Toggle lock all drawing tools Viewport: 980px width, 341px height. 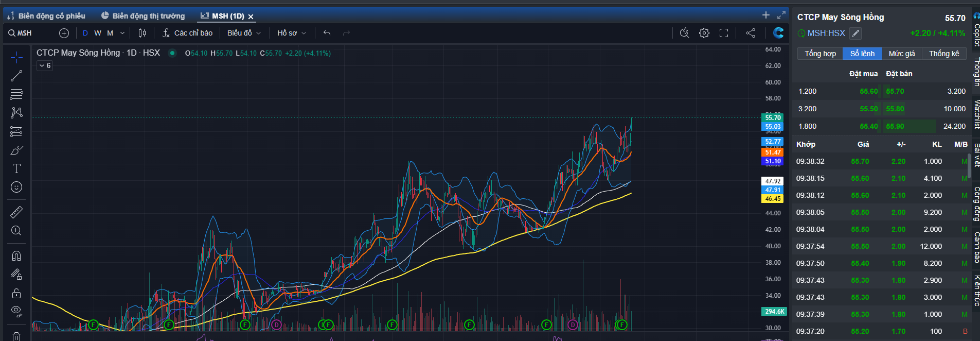click(16, 293)
